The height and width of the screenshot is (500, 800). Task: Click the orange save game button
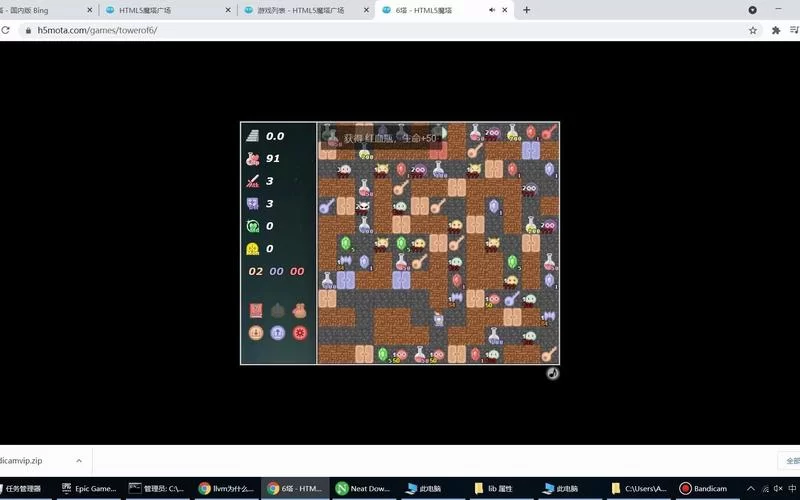click(256, 333)
